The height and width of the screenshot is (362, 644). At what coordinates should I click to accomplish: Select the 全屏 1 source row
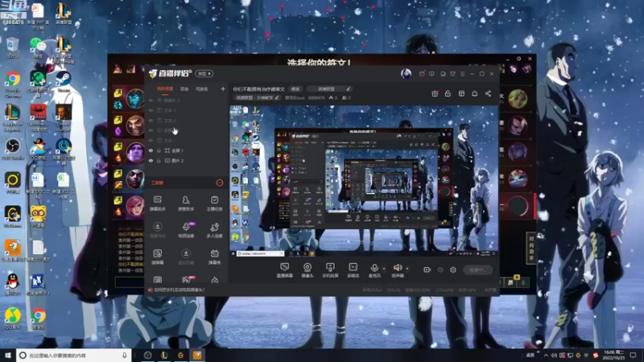tap(186, 150)
